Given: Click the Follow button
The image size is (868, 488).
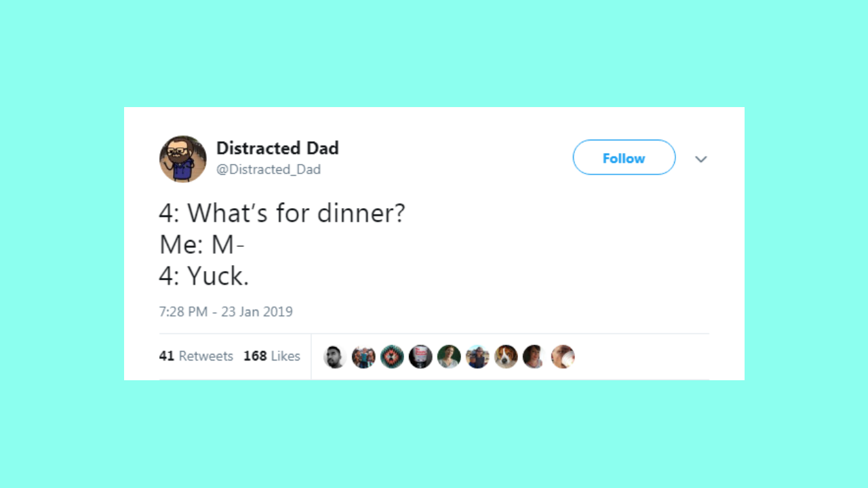Looking at the screenshot, I should click(624, 158).
